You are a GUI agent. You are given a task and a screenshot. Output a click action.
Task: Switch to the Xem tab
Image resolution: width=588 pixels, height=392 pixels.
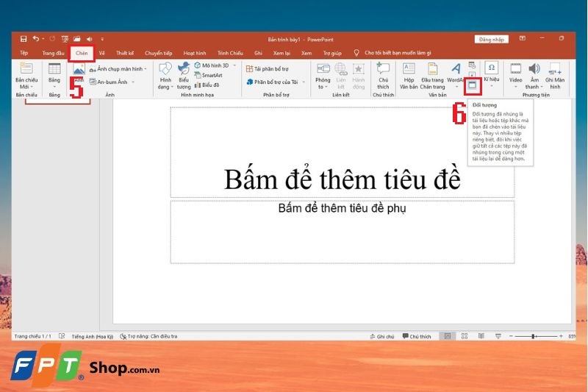[x=306, y=53]
